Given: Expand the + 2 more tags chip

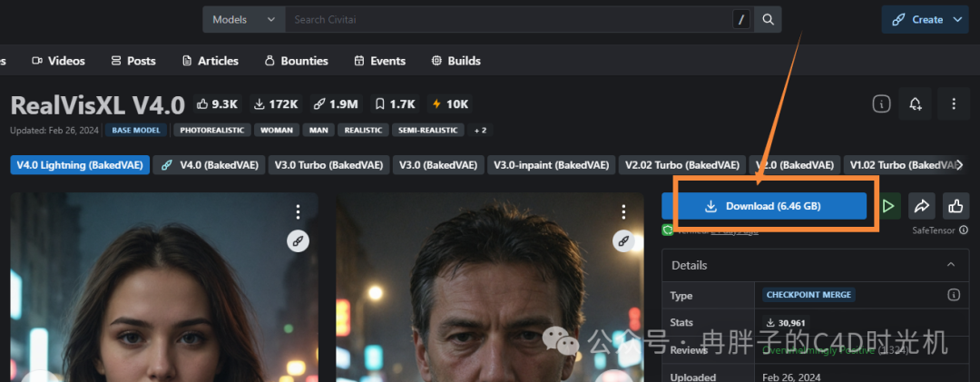Looking at the screenshot, I should [x=480, y=130].
